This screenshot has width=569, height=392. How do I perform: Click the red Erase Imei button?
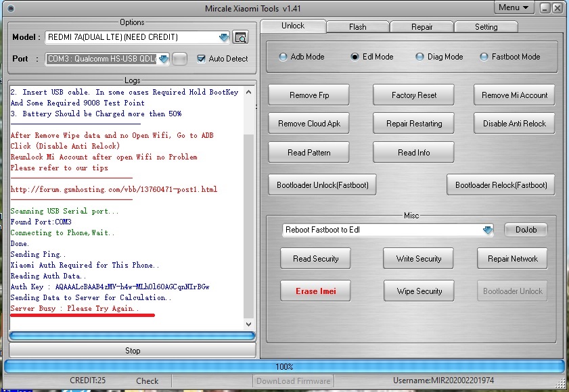315,291
